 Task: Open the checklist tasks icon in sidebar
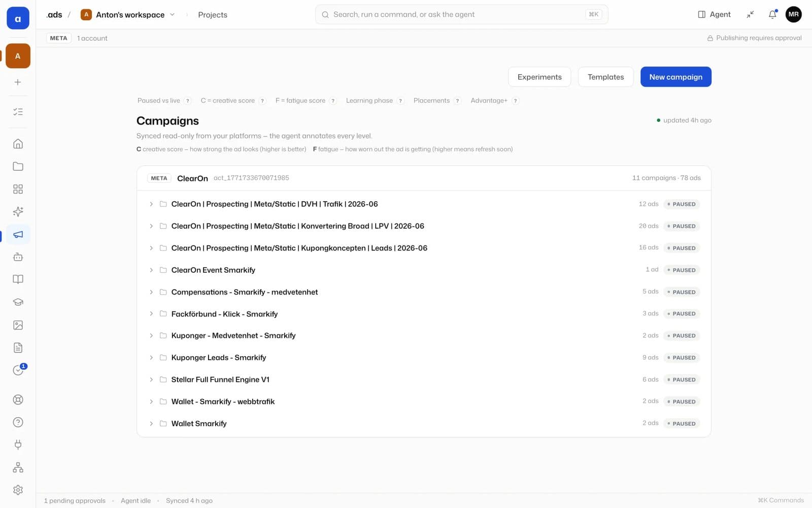pyautogui.click(x=18, y=112)
